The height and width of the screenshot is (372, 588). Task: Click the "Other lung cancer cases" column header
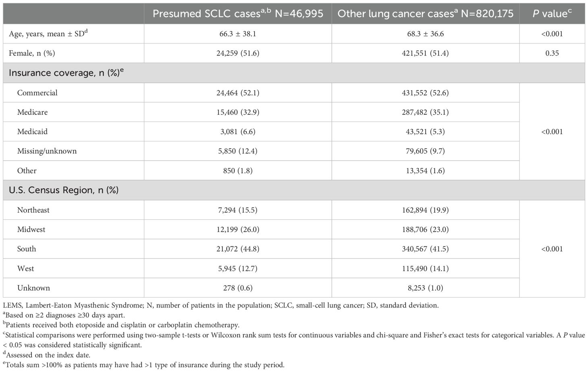click(x=425, y=14)
